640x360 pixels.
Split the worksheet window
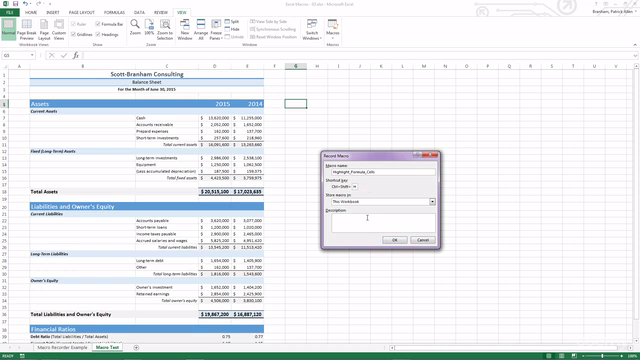click(x=232, y=22)
